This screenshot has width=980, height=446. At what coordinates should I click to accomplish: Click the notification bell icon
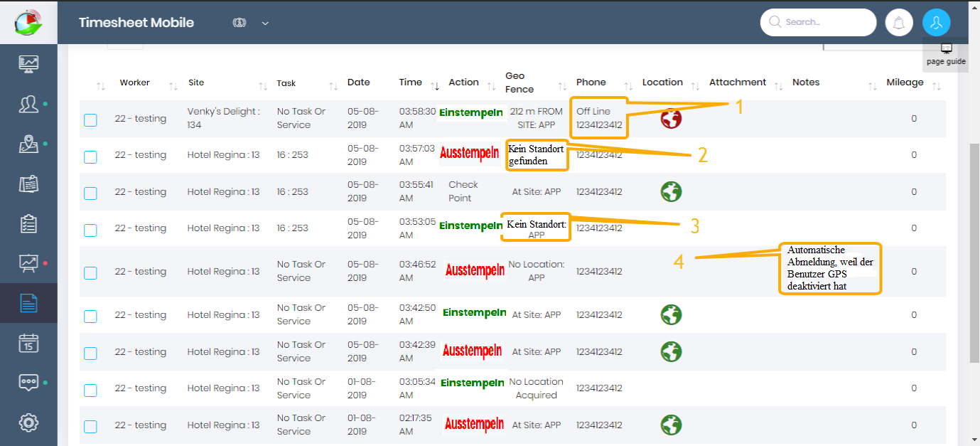pyautogui.click(x=899, y=23)
